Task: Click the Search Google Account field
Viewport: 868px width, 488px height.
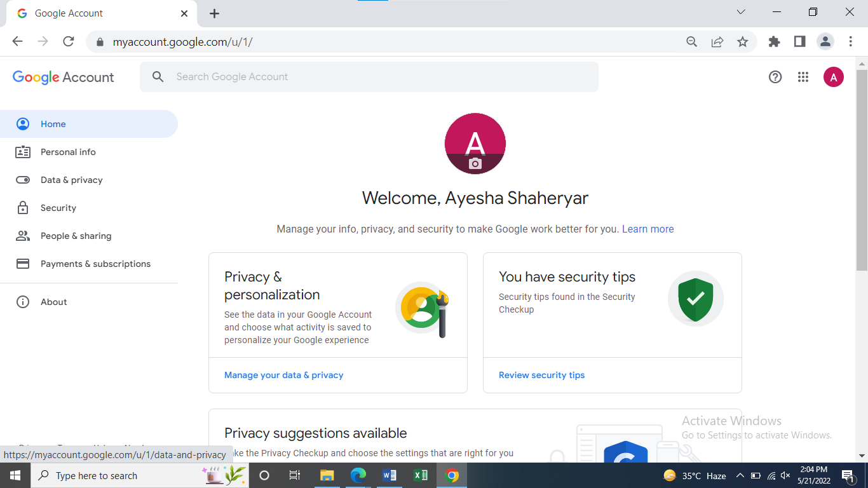Action: (369, 77)
